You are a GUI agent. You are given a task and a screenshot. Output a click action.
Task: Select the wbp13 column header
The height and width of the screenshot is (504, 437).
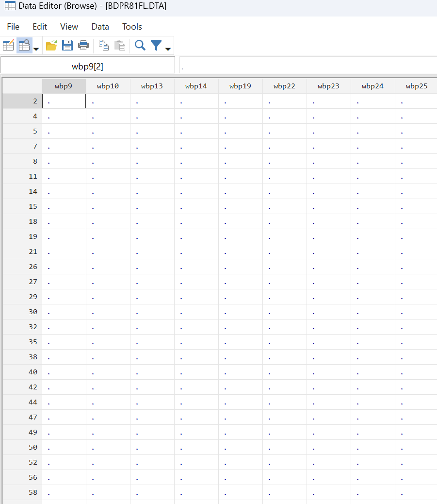(152, 86)
